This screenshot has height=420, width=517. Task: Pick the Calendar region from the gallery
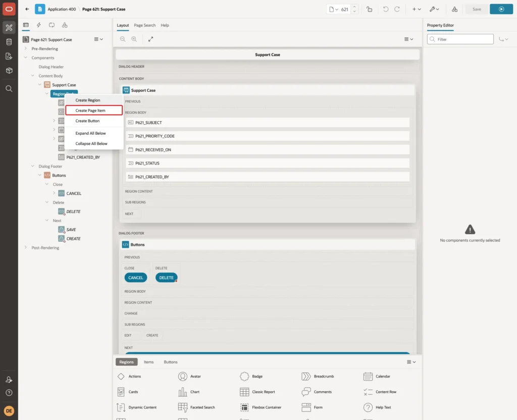[377, 377]
